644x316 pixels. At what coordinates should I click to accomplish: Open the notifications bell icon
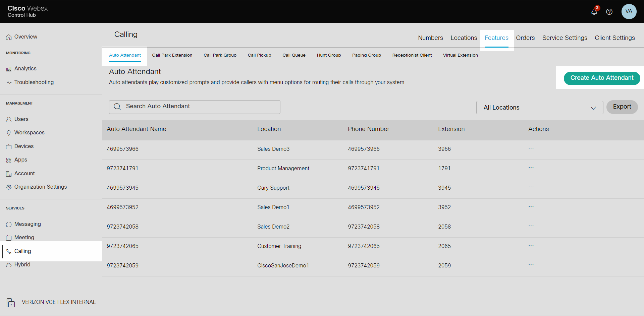point(594,12)
